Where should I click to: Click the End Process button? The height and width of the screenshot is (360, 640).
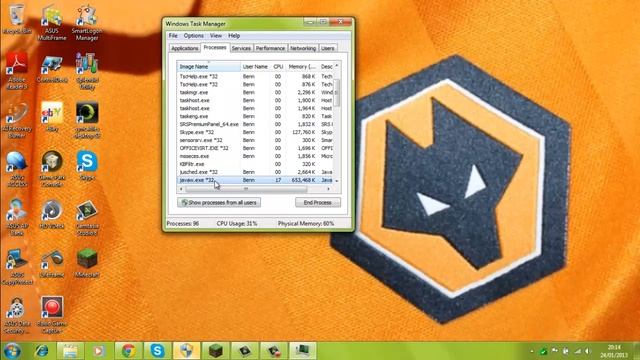(x=318, y=202)
